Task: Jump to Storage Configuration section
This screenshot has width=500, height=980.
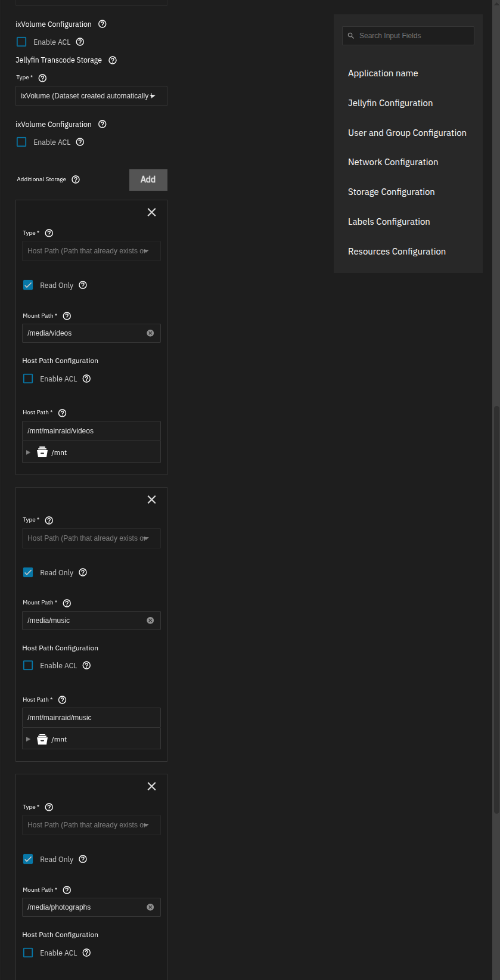Action: (x=392, y=192)
